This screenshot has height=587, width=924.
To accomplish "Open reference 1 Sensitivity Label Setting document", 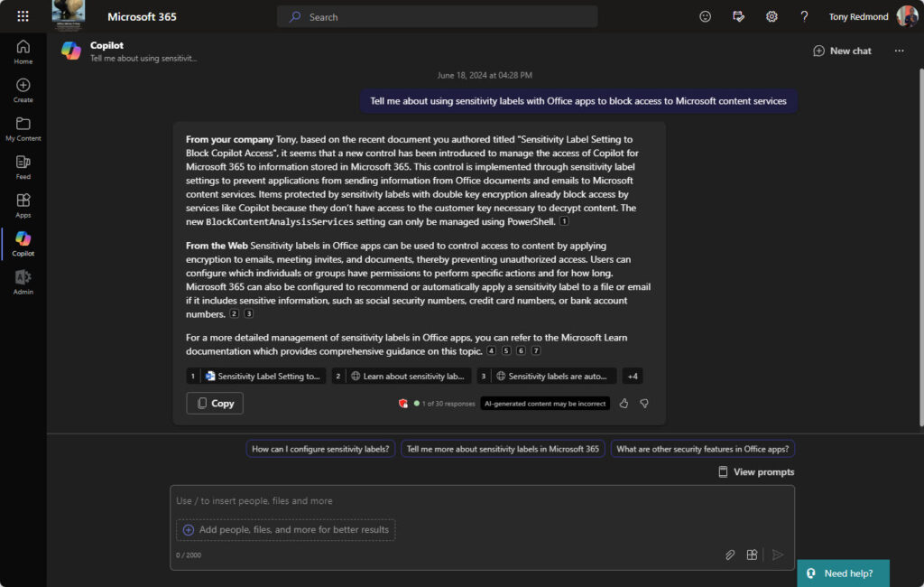I will pyautogui.click(x=255, y=377).
